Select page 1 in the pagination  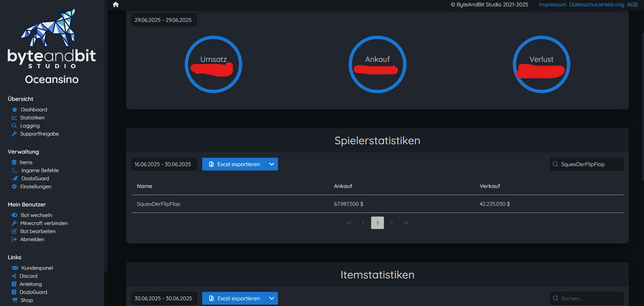tap(378, 223)
